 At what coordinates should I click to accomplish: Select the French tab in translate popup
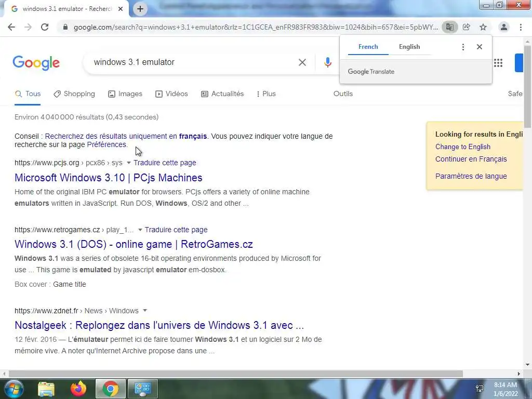[x=368, y=47]
